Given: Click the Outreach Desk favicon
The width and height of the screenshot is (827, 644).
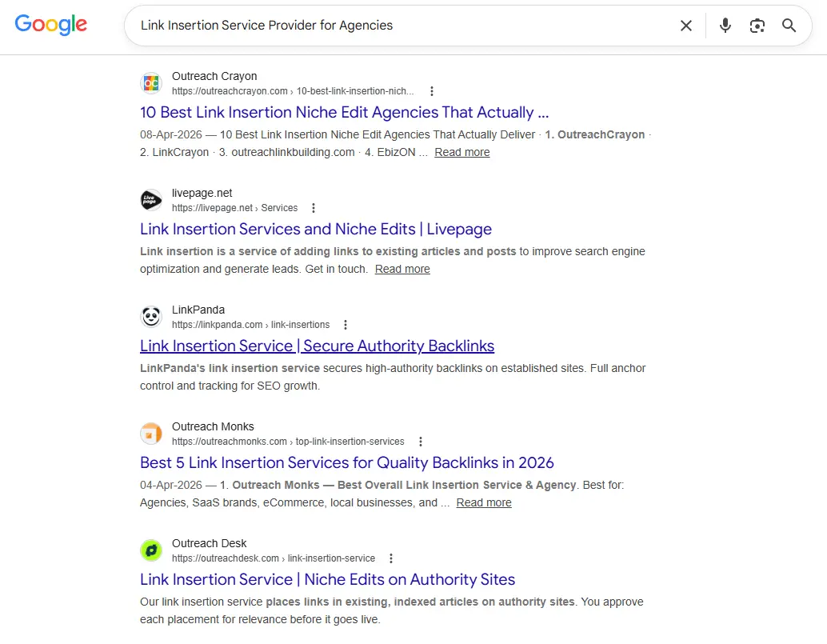Looking at the screenshot, I should (151, 550).
